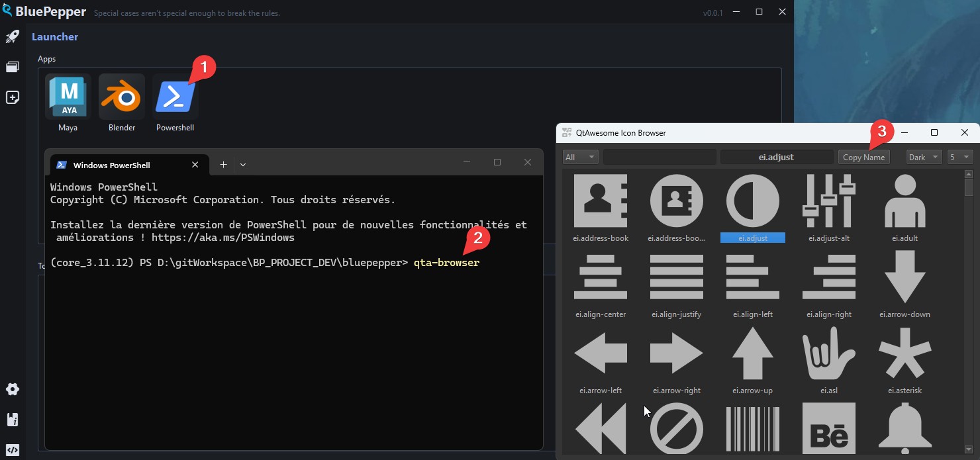Select the ei.align-left icon
The image size is (980, 460).
point(753,277)
